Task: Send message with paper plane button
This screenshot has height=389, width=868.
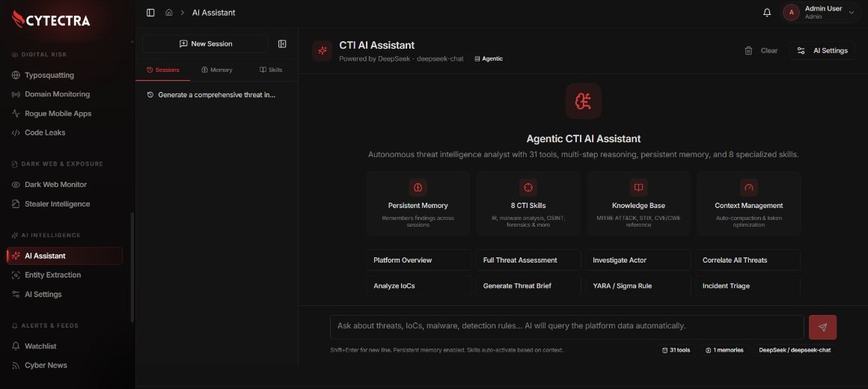Action: pos(822,327)
